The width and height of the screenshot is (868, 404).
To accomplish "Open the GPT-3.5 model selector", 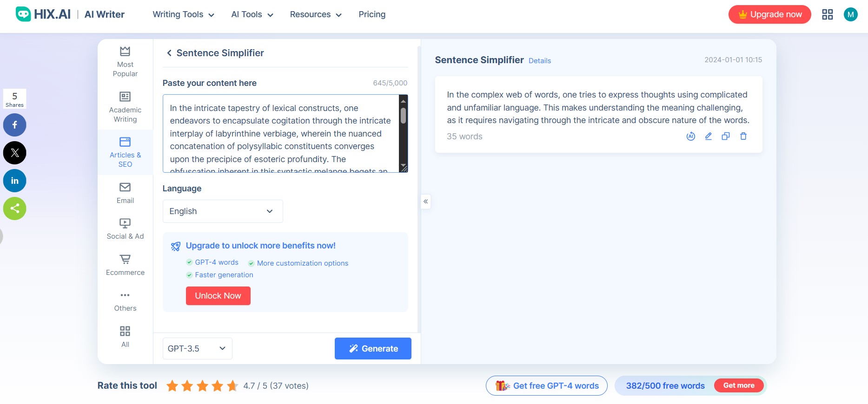I will [197, 348].
